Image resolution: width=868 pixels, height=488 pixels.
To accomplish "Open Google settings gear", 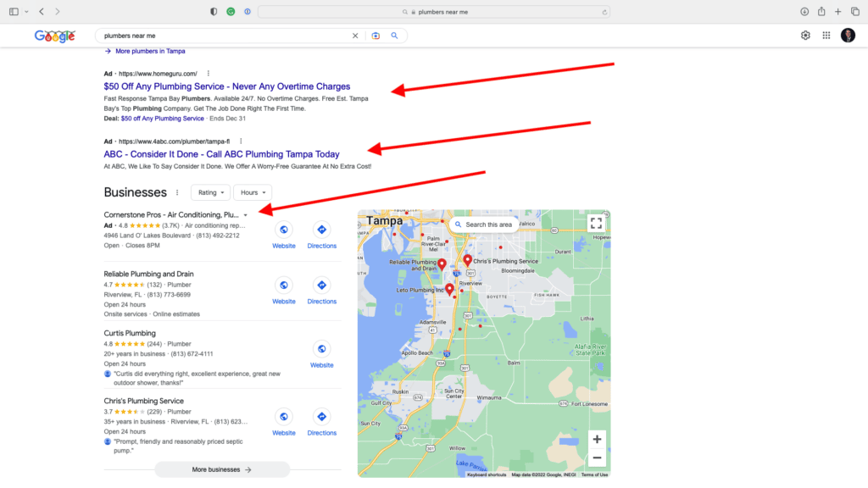I will [x=805, y=36].
